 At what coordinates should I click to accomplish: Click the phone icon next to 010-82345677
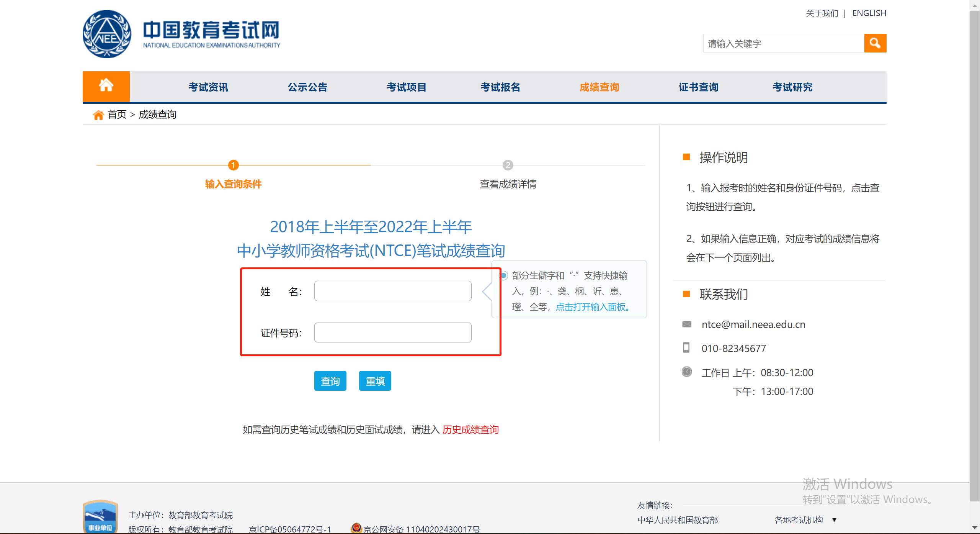click(686, 347)
